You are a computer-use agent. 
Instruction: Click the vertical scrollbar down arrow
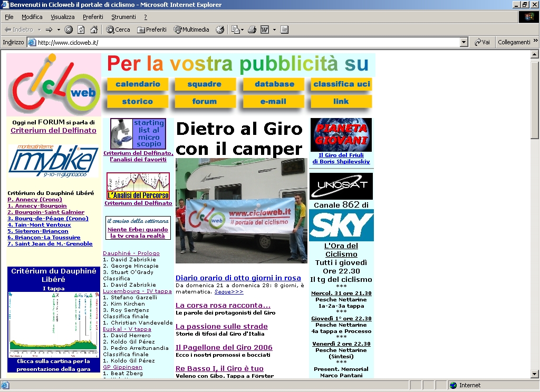535,374
